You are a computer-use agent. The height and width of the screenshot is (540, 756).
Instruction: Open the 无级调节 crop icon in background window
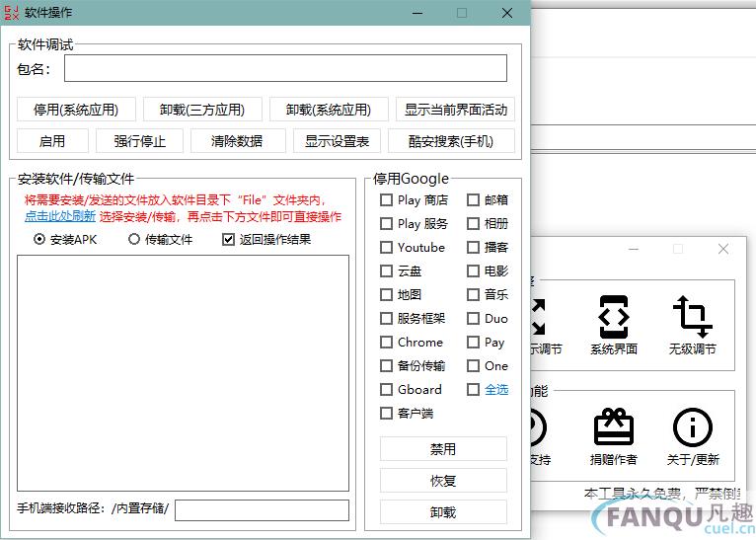(x=693, y=317)
